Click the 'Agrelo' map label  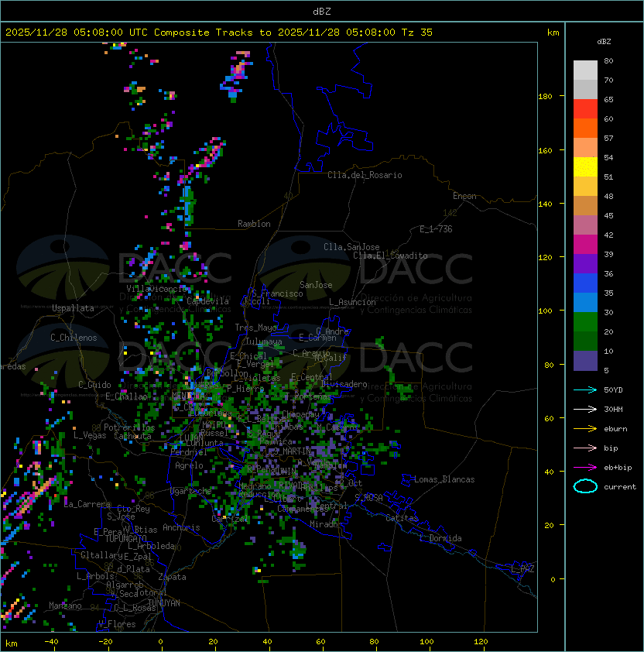tap(189, 465)
